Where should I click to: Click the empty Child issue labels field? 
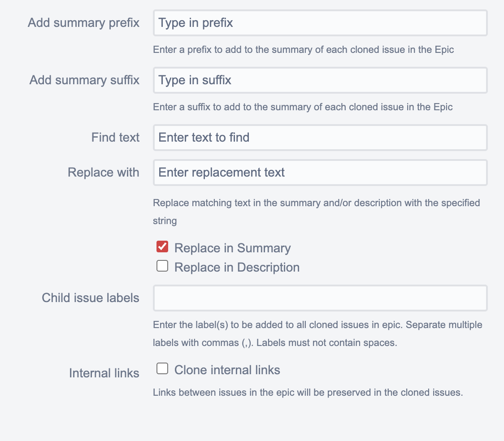320,298
